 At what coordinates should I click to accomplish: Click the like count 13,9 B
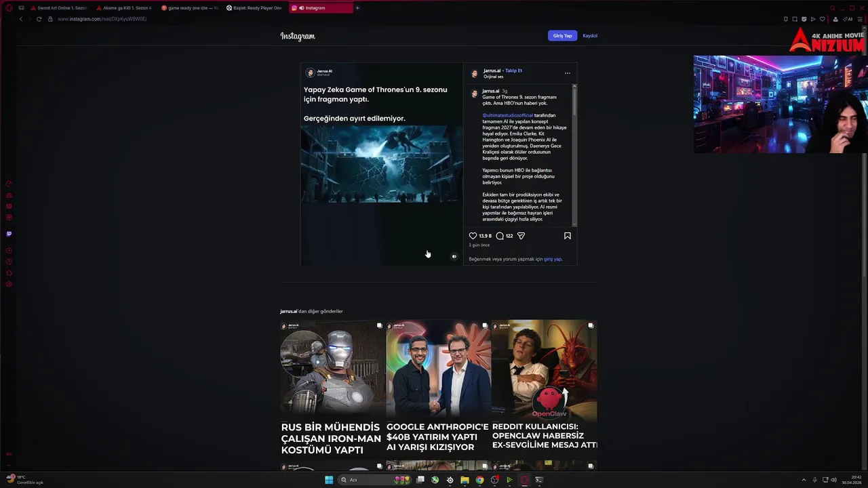coord(485,236)
